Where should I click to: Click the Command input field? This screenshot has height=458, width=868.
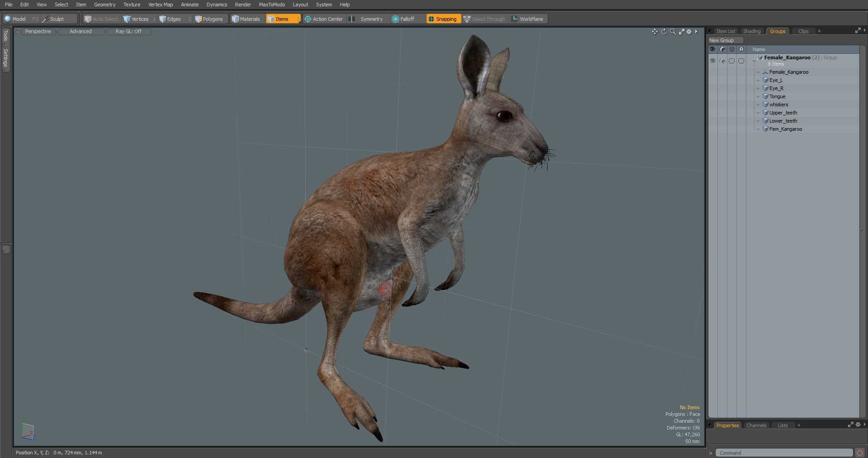(x=784, y=453)
